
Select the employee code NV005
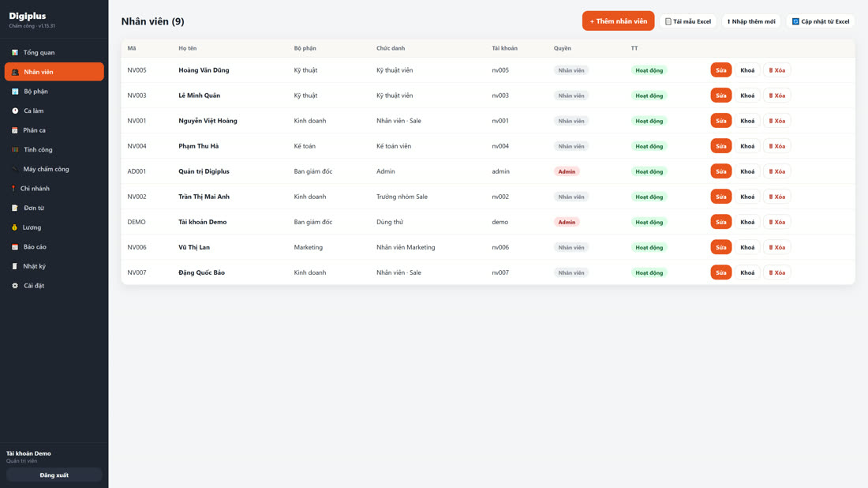click(x=137, y=70)
